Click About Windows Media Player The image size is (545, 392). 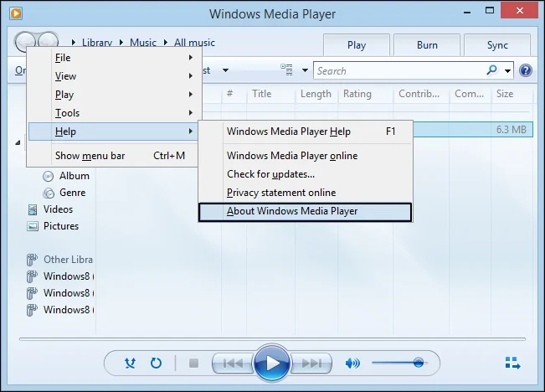pos(306,212)
